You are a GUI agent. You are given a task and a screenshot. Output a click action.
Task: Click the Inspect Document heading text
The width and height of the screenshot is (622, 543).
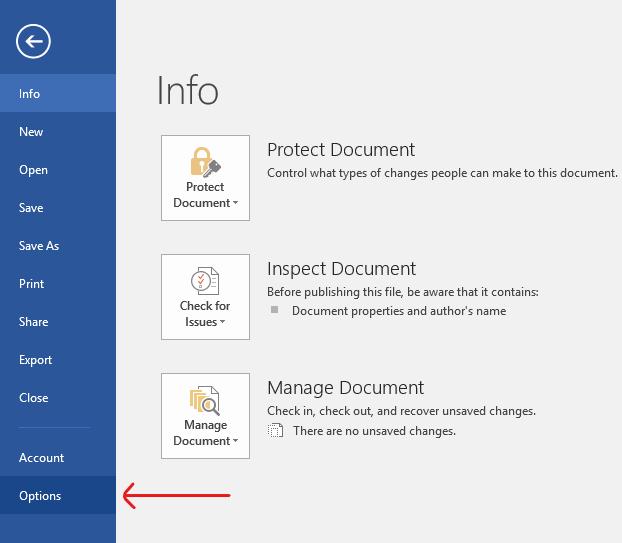pyautogui.click(x=341, y=269)
